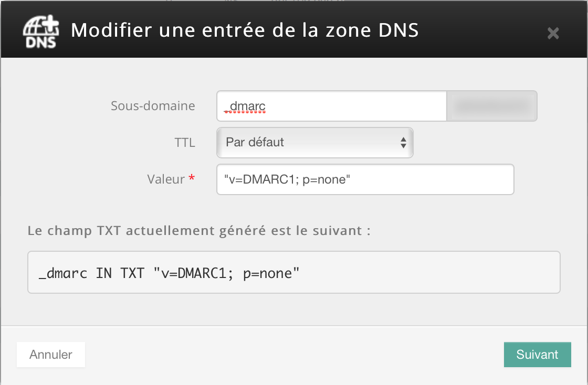Click the DNS globe icon in header
The image size is (588, 385).
(41, 32)
